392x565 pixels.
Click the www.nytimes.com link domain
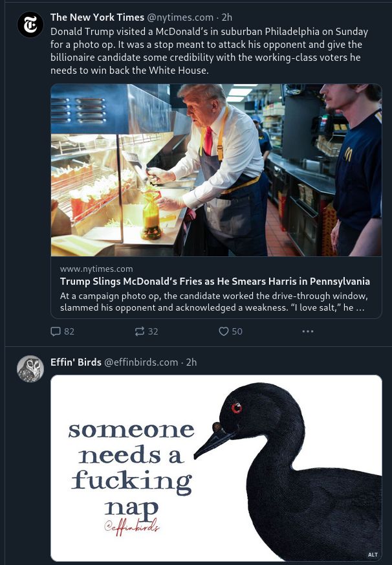(96, 269)
